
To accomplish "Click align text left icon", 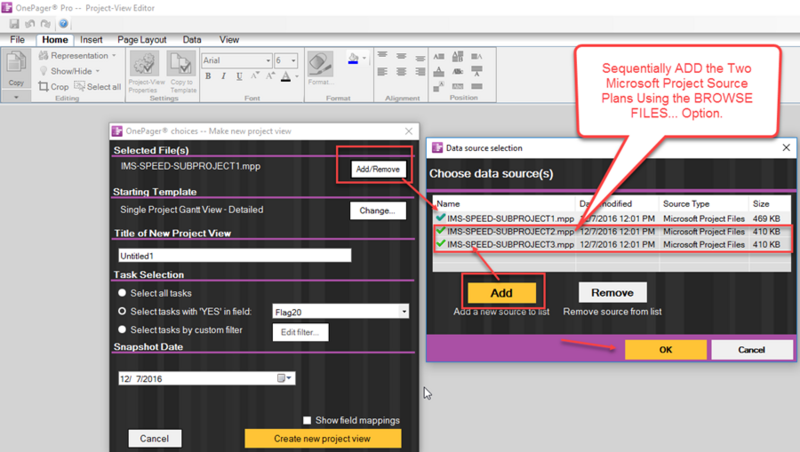I will (x=382, y=72).
